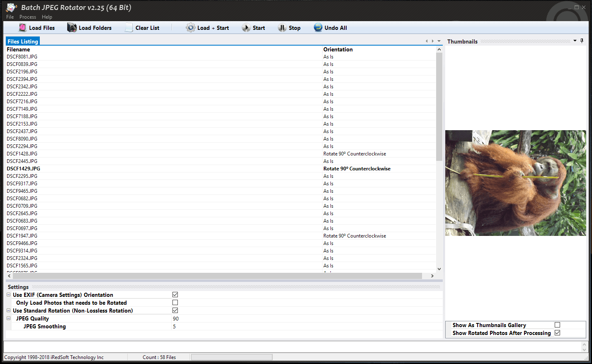
Task: Click the Load Files toolbar icon
Action: click(x=22, y=28)
